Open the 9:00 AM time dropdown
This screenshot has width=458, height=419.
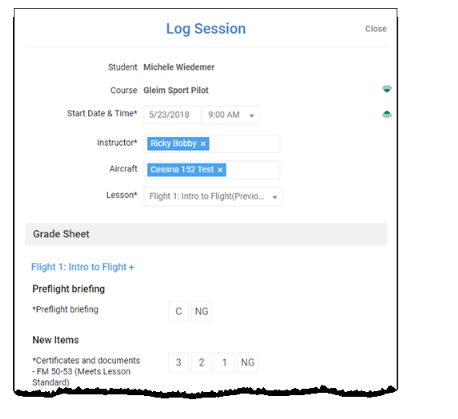pos(231,115)
